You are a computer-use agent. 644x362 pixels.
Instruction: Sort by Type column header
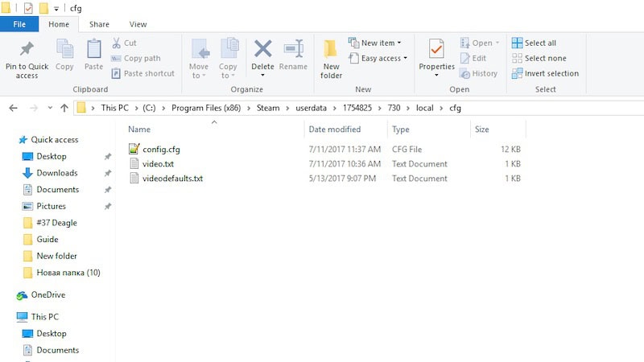(400, 130)
